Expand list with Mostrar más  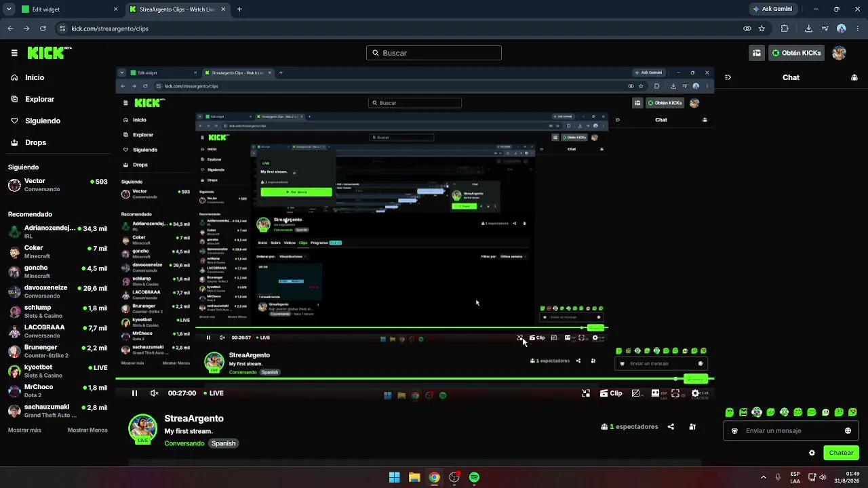[x=24, y=430]
